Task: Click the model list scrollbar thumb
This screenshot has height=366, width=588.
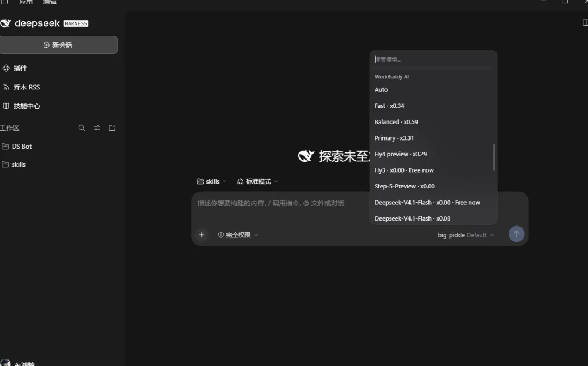Action: click(x=494, y=157)
